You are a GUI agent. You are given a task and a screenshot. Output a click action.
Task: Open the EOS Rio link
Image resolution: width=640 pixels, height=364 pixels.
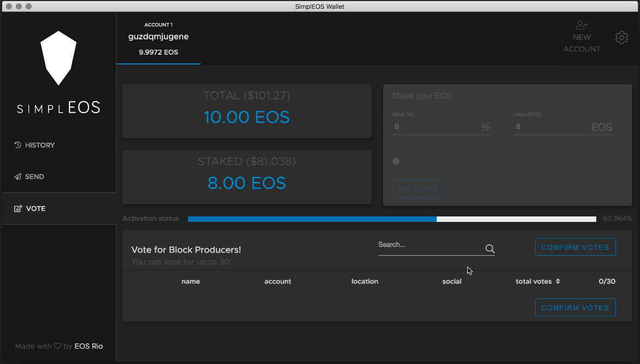(89, 346)
